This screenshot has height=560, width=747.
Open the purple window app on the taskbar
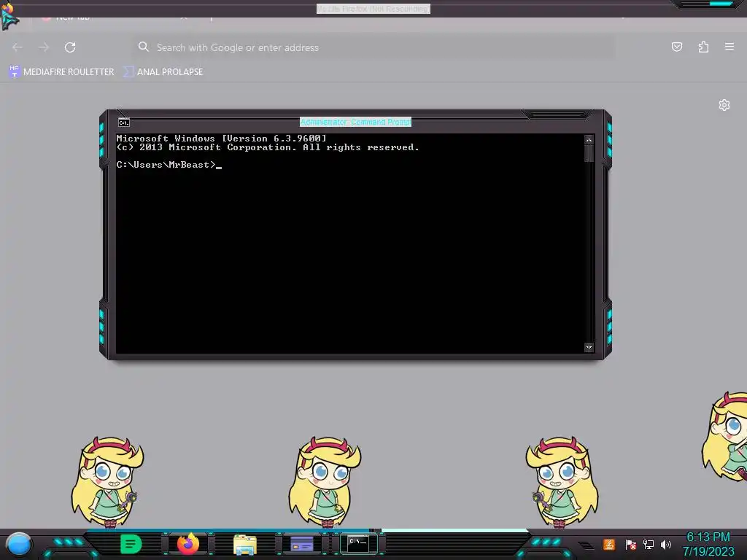click(x=302, y=544)
